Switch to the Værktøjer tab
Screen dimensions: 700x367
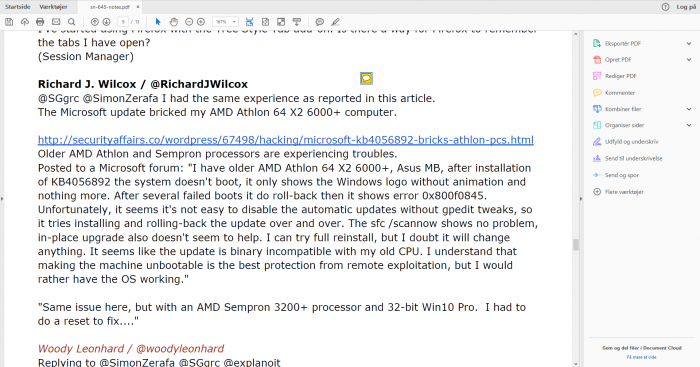53,7
